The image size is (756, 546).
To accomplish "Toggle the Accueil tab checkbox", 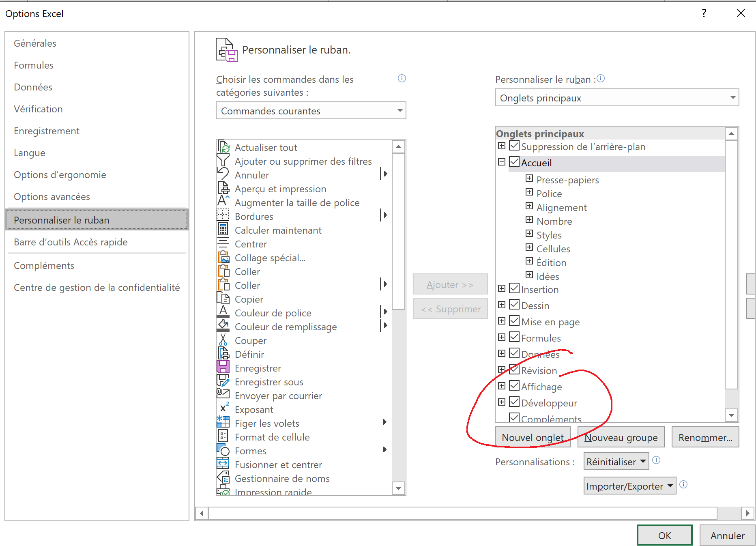I will [x=514, y=161].
